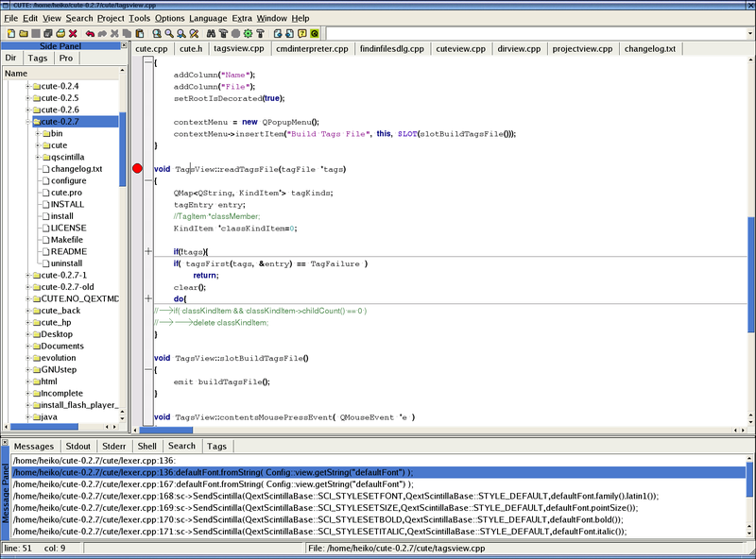Viewport: 756px width, 559px height.
Task: Show the Stderr tab in Message Panel
Action: tap(113, 447)
